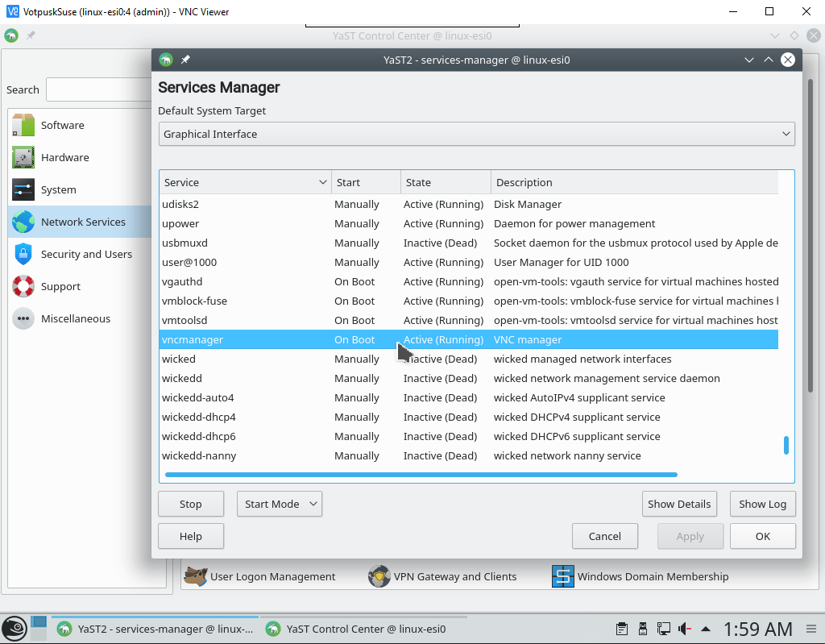Click the pin icon in services-manager title bar
This screenshot has height=644, width=825.
[x=185, y=60]
